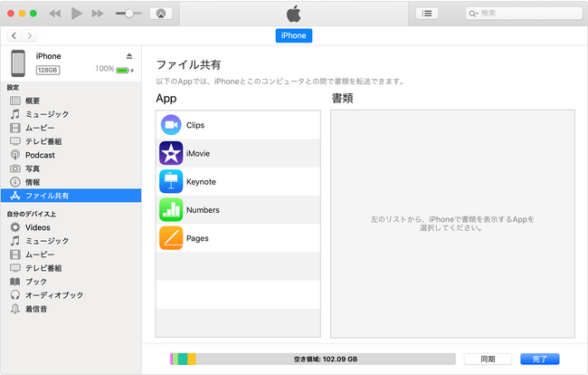This screenshot has height=375, width=588.
Task: Eject the iPhone from the sidebar
Action: coord(129,56)
